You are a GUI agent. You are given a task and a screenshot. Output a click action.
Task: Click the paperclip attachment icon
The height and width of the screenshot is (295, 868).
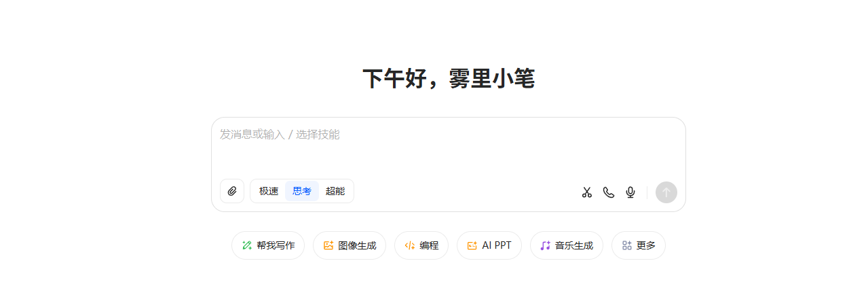[x=232, y=191]
